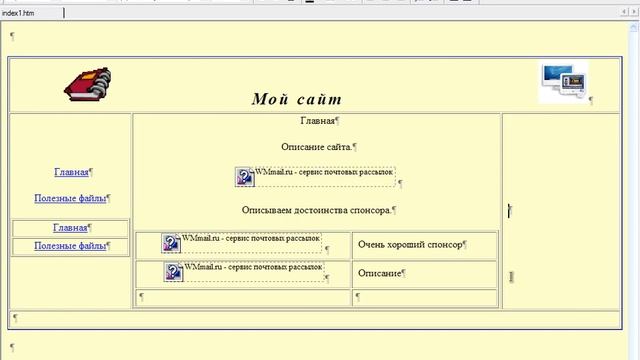Click the centered 'Главная' title text
This screenshot has height=360, width=640.
pyautogui.click(x=318, y=120)
